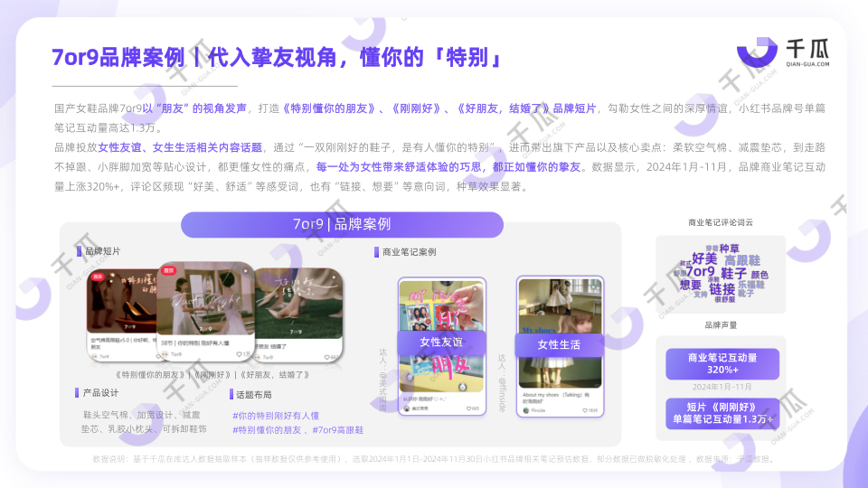The height and width of the screenshot is (488, 868).
Task: Click the red 置顶 badge on the black heels thumbnail
Action: tap(98, 277)
